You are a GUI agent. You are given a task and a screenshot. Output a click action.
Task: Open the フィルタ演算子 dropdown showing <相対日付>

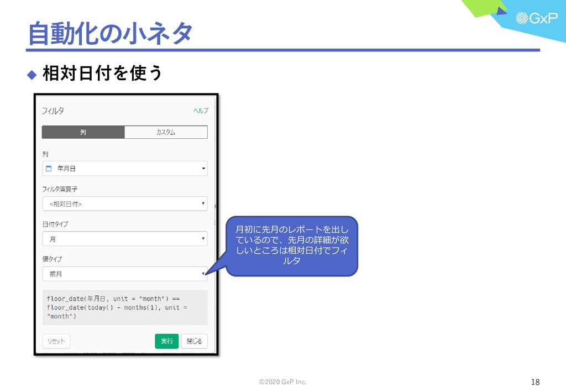(125, 204)
